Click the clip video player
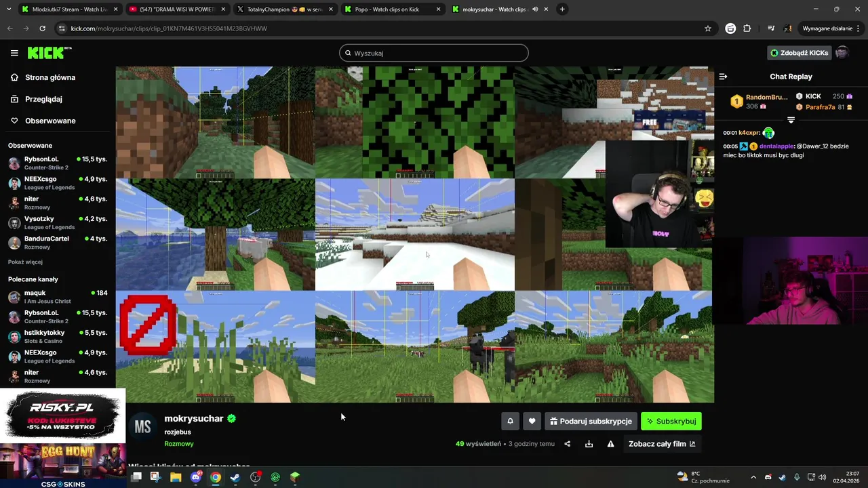Viewport: 868px width, 488px height. 414,235
